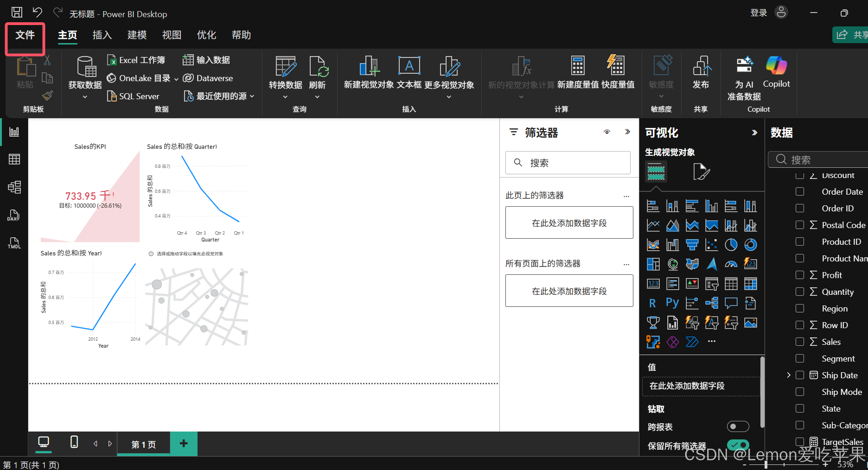Click the 筛选器 search field
Image resolution: width=868 pixels, height=470 pixels.
pyautogui.click(x=568, y=163)
